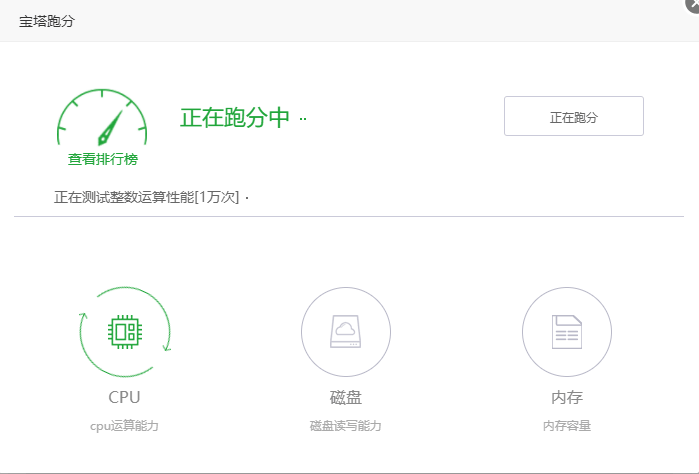Viewport: 699px width, 474px height.
Task: Click the cpu运算能力 description
Action: click(124, 426)
